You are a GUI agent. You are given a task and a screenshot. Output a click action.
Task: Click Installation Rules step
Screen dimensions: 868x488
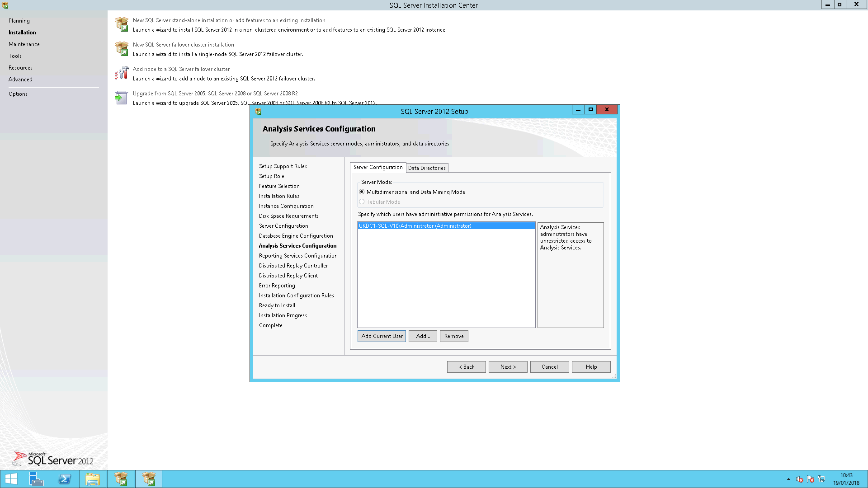click(279, 196)
